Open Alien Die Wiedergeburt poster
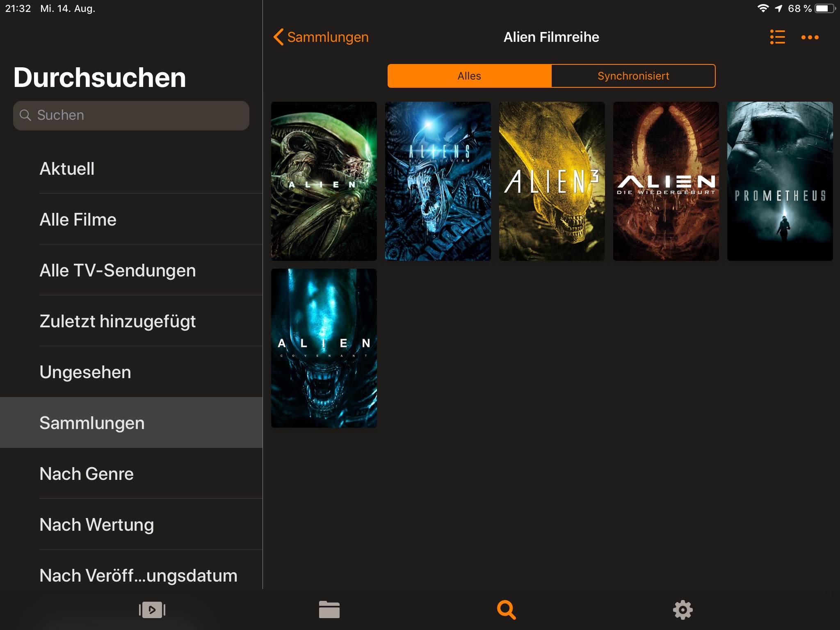The image size is (840, 630). (666, 181)
